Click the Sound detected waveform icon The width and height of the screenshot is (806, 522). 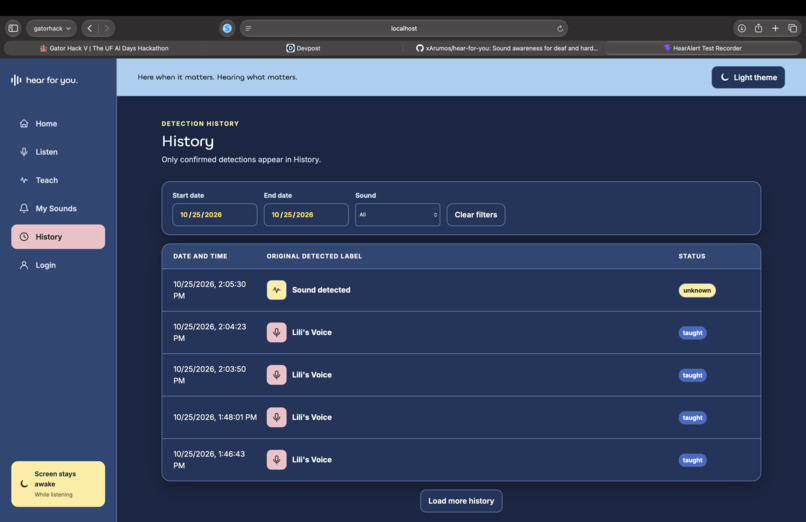pos(276,290)
